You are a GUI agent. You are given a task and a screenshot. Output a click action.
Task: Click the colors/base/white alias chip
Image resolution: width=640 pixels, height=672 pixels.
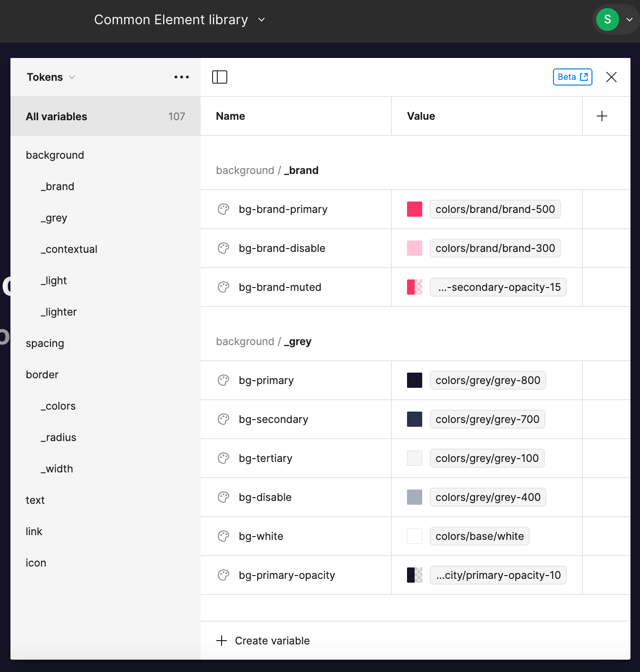[x=480, y=536]
